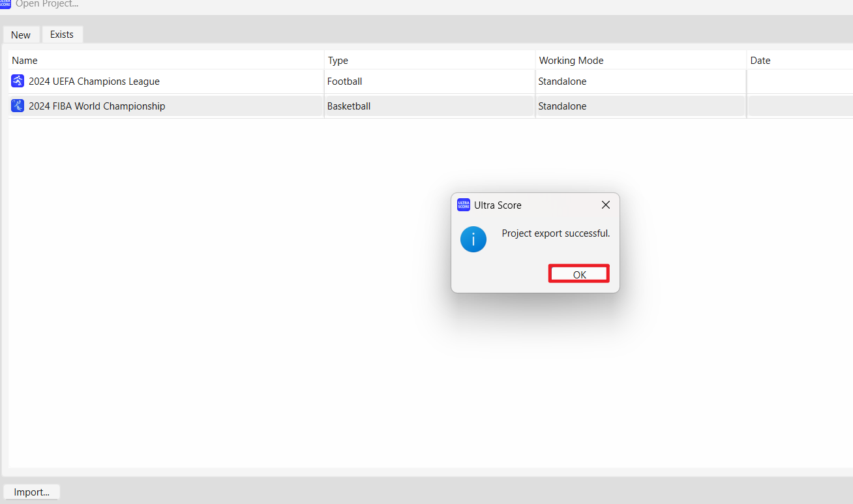Click the Ultra Score icon in window title bar
Viewport: 853px width, 504px height.
coord(5,4)
